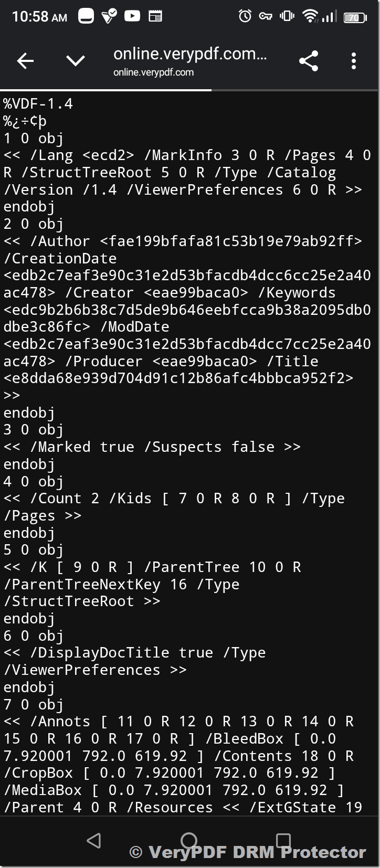Tap the 10:58 AM clock
Image resolution: width=380 pixels, height=868 pixels.
coord(39,17)
